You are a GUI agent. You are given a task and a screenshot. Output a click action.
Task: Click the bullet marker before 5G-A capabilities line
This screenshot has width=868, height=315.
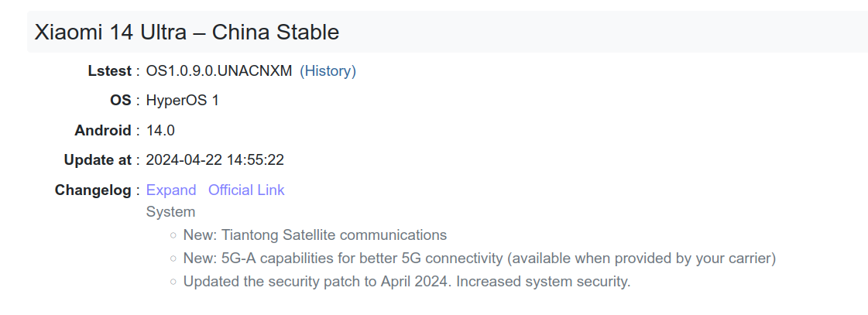pyautogui.click(x=173, y=259)
